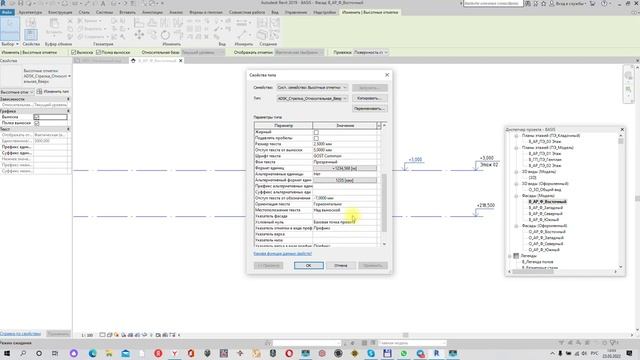Click the Text 'A' icon in the quick access toolbar

103,3
